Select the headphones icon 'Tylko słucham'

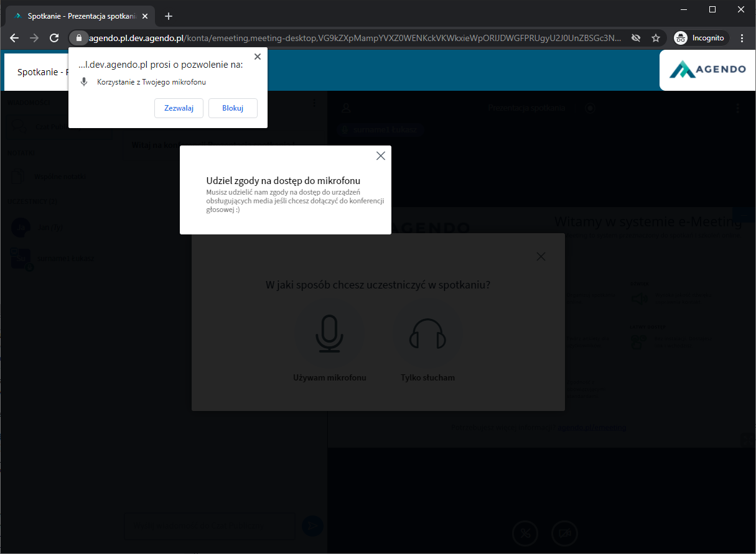427,333
